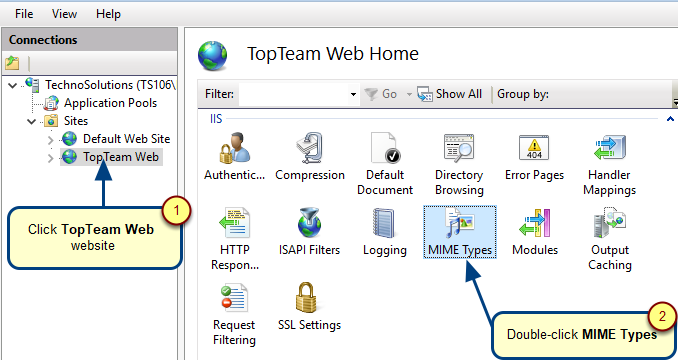The image size is (678, 360).
Task: Open the Modules icon
Action: (x=534, y=223)
